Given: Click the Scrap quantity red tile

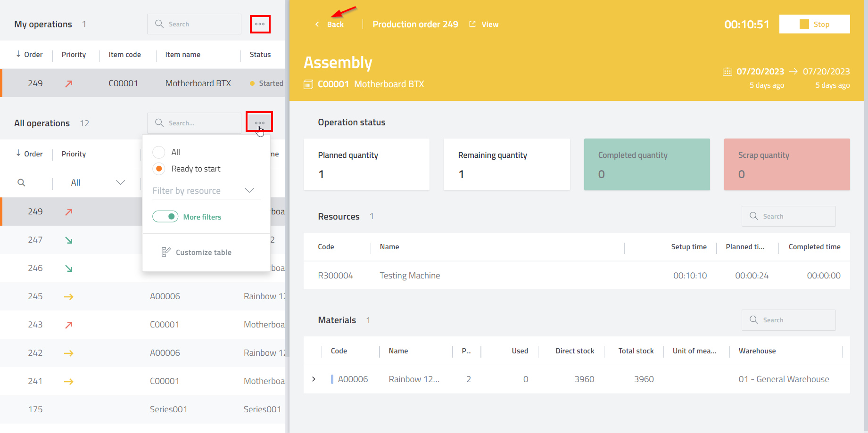Looking at the screenshot, I should pyautogui.click(x=786, y=164).
